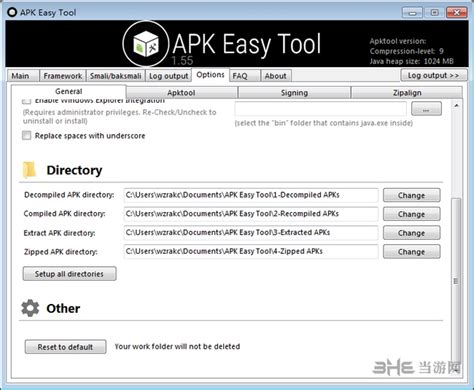
Task: Change the Compiled APK directory
Action: [412, 214]
